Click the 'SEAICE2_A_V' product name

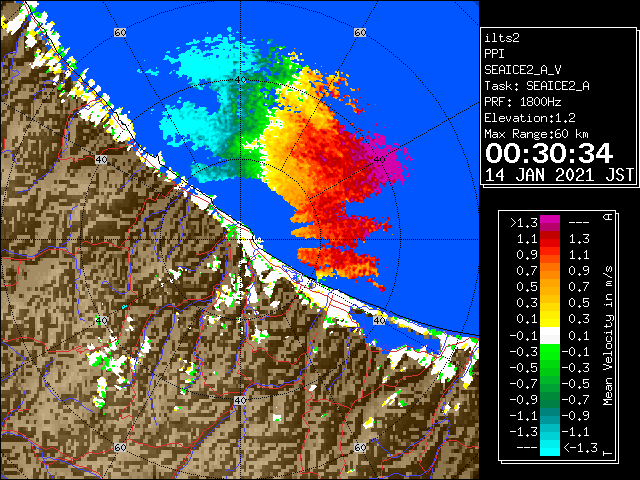pos(523,70)
